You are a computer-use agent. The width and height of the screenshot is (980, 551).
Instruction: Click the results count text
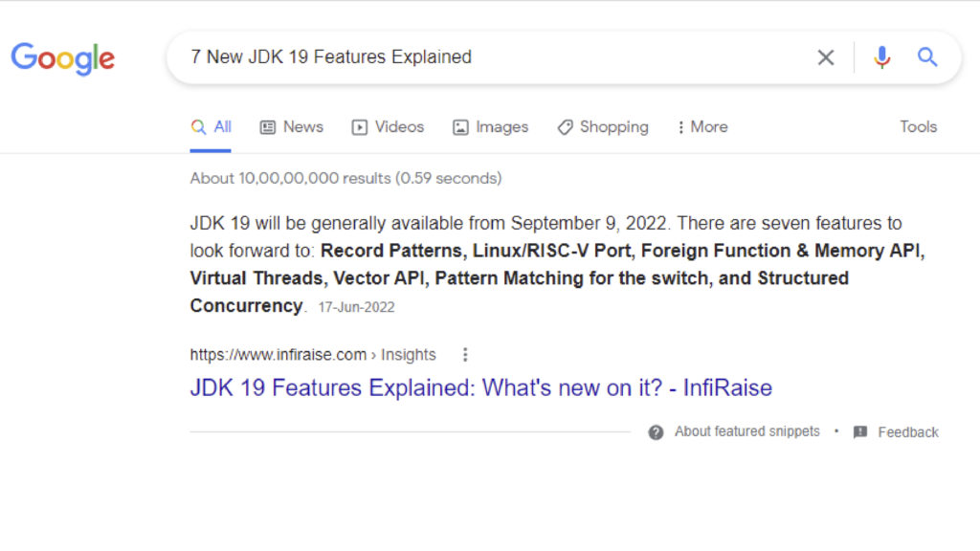345,179
